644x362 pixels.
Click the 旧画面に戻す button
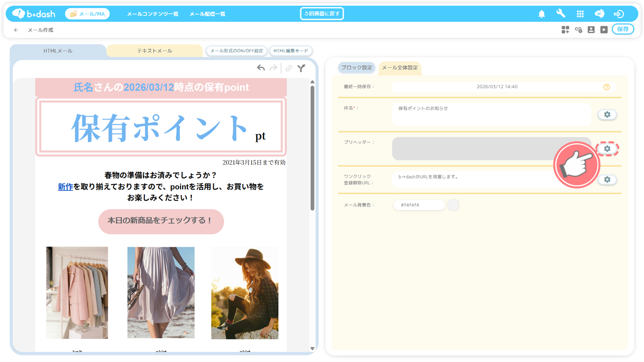[322, 14]
